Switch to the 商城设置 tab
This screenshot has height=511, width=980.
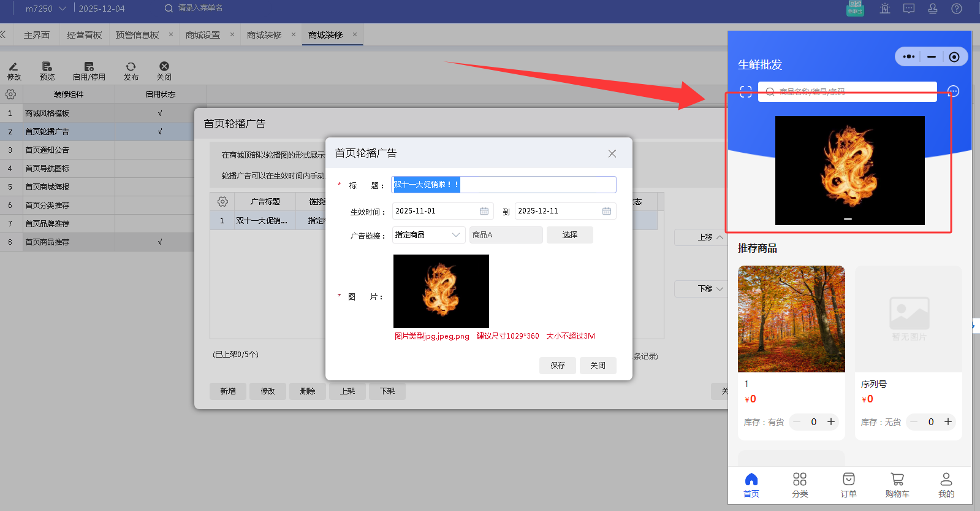(x=203, y=35)
